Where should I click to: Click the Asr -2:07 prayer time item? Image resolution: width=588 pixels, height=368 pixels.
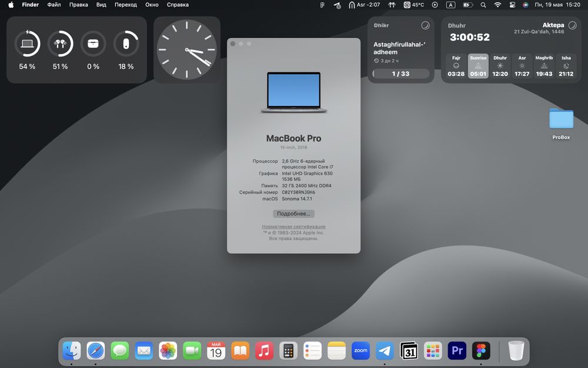(x=364, y=5)
